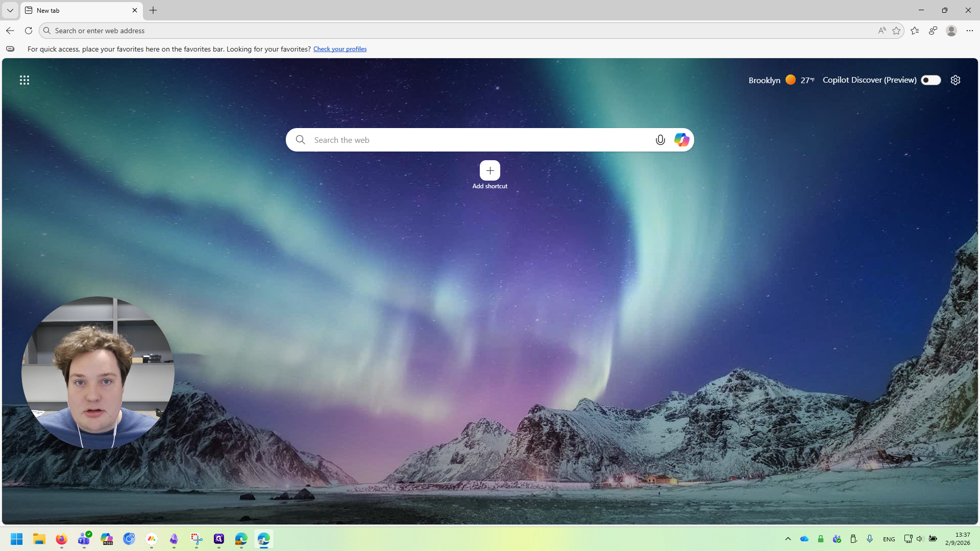The height and width of the screenshot is (551, 980).
Task: Start voice search with microphone icon
Action: coord(660,140)
